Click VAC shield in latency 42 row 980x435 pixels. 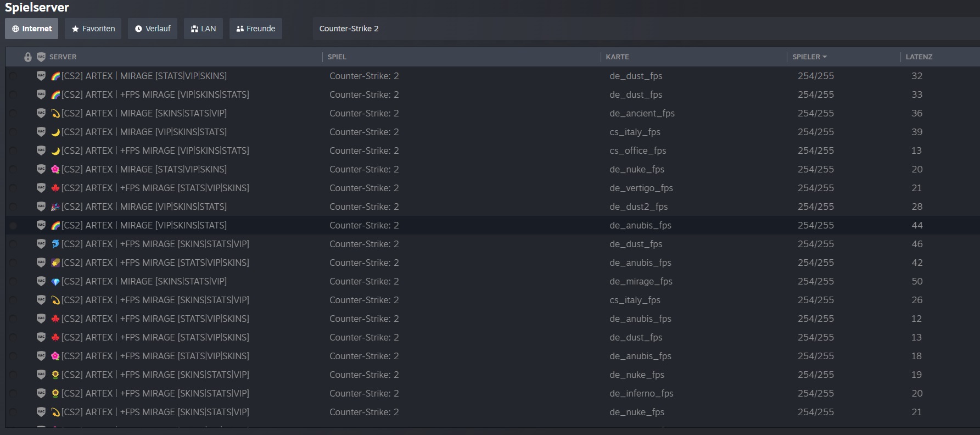41,263
